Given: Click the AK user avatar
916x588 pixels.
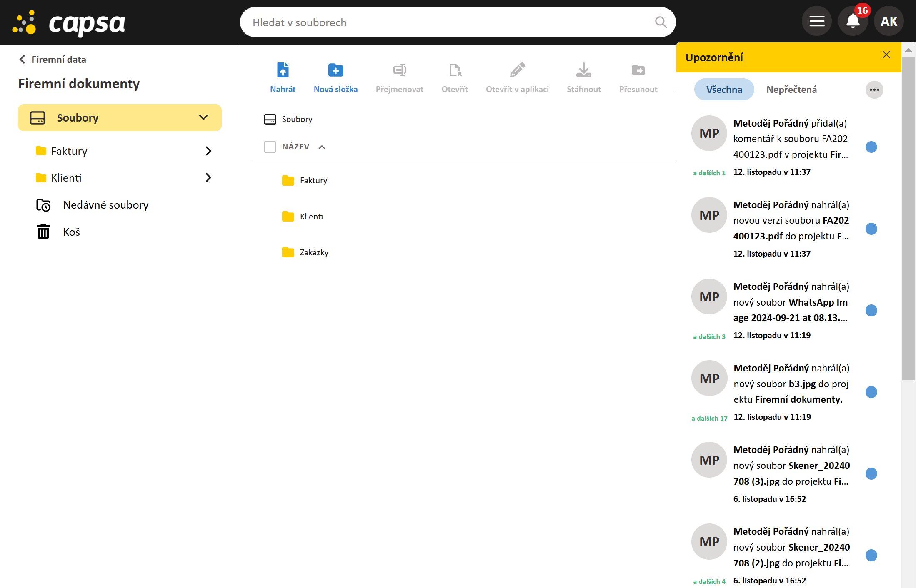Looking at the screenshot, I should (x=888, y=22).
